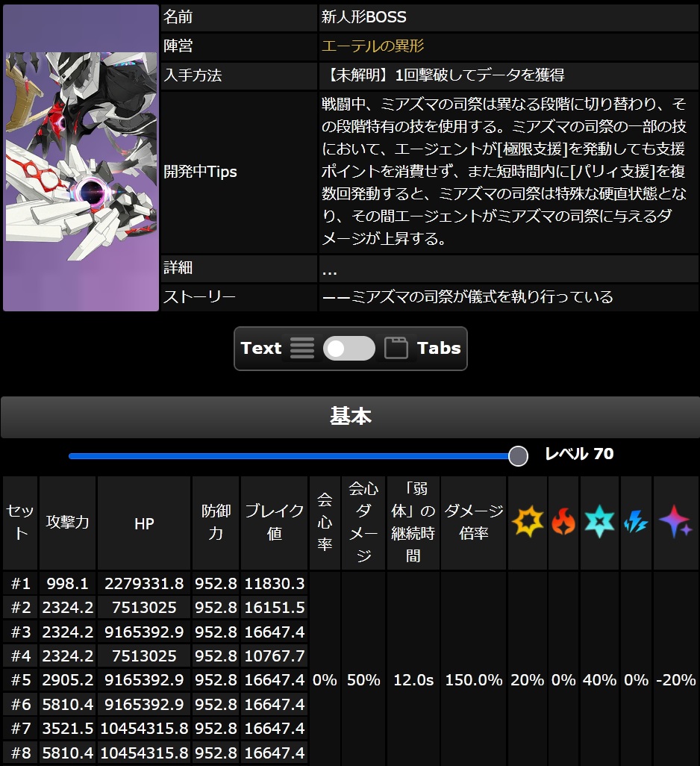Click the 20% physical resistance value
The width and height of the screenshot is (700, 766).
point(527,679)
